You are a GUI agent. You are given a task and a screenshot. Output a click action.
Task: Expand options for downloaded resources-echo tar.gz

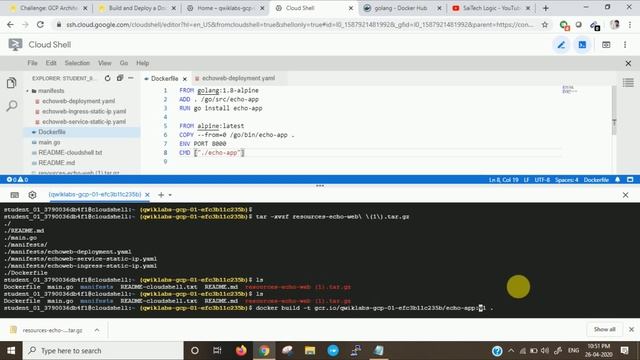97,330
